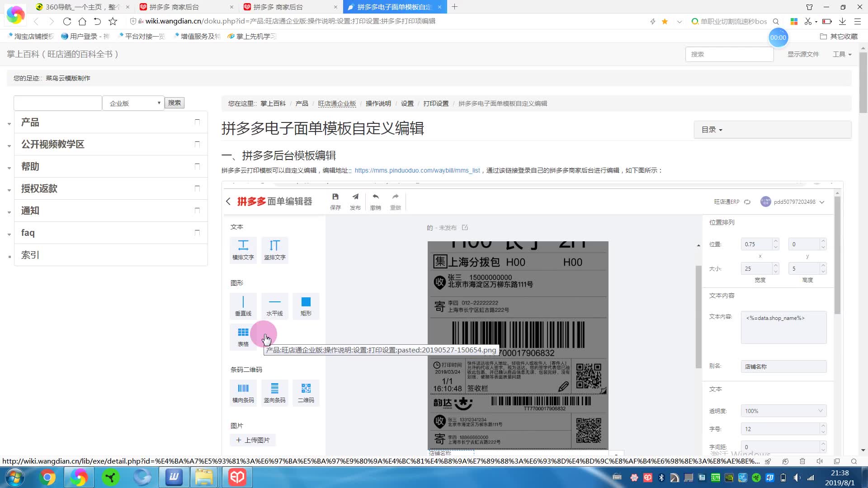Open file explorer folder in taskbar
This screenshot has width=868, height=488.
pyautogui.click(x=204, y=477)
